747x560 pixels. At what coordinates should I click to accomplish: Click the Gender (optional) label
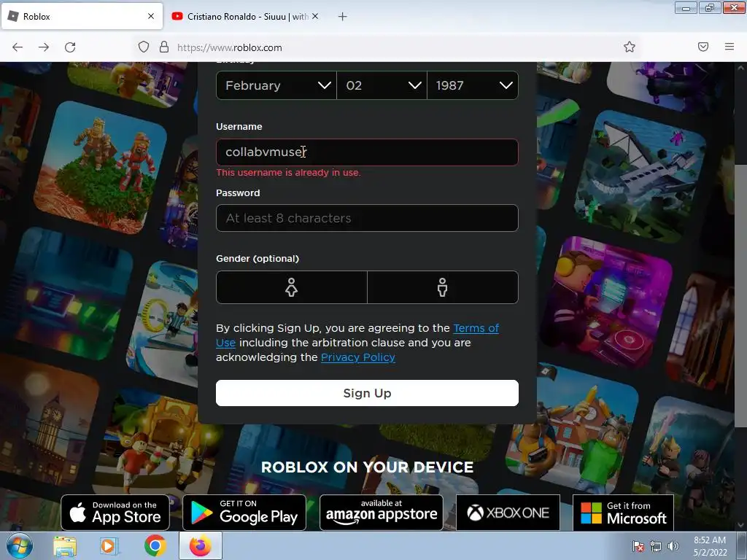tap(258, 259)
